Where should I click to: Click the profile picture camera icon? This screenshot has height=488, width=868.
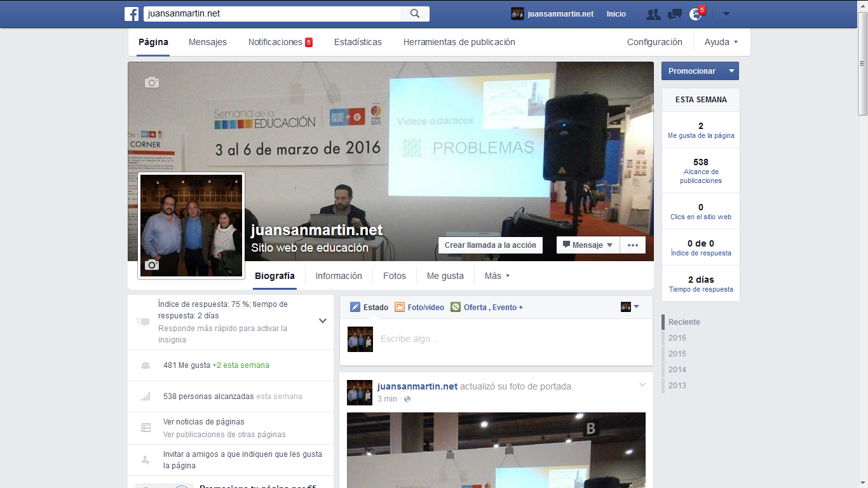tap(151, 264)
